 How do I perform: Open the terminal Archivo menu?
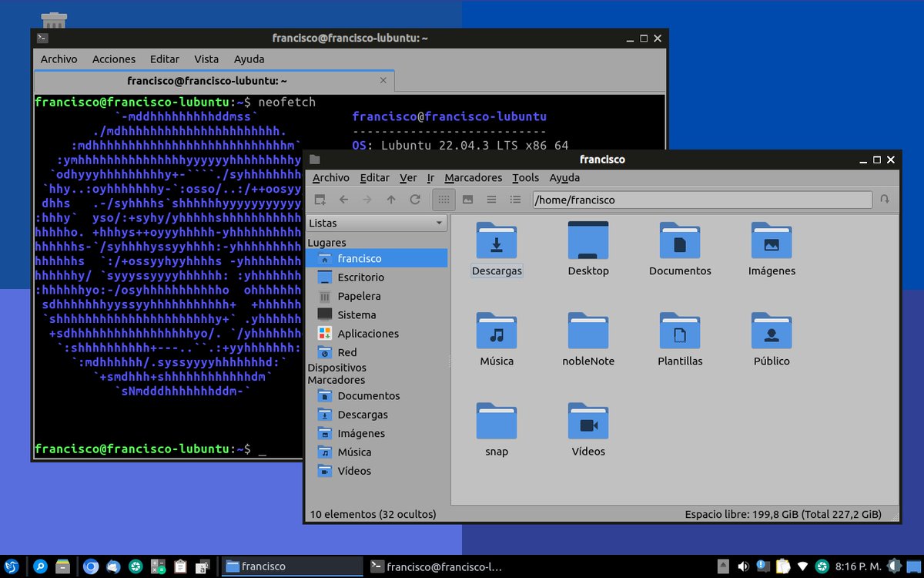(x=59, y=59)
